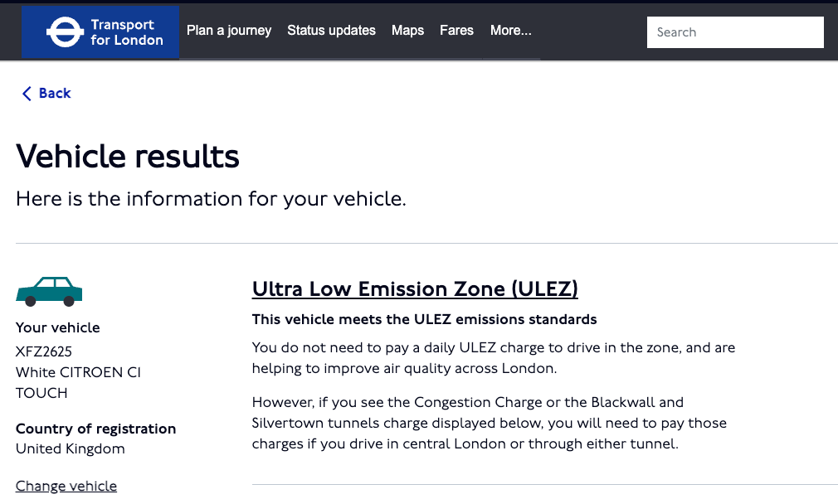
Task: Click the Country of registration label
Action: point(96,429)
